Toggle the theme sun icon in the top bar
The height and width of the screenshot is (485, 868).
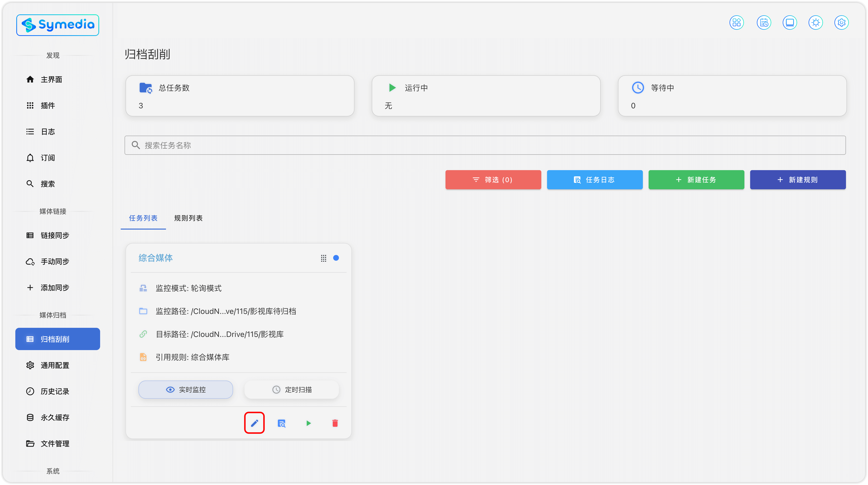coord(816,23)
